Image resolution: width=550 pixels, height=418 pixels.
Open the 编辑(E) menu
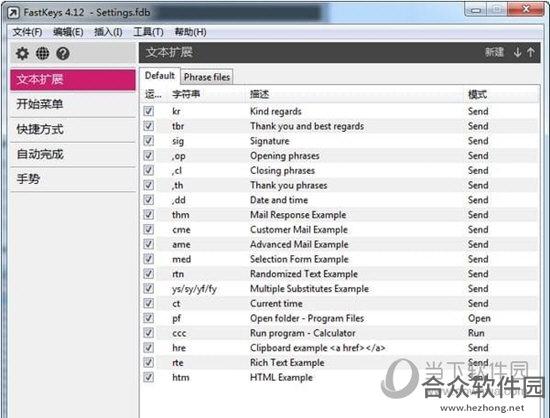(68, 32)
